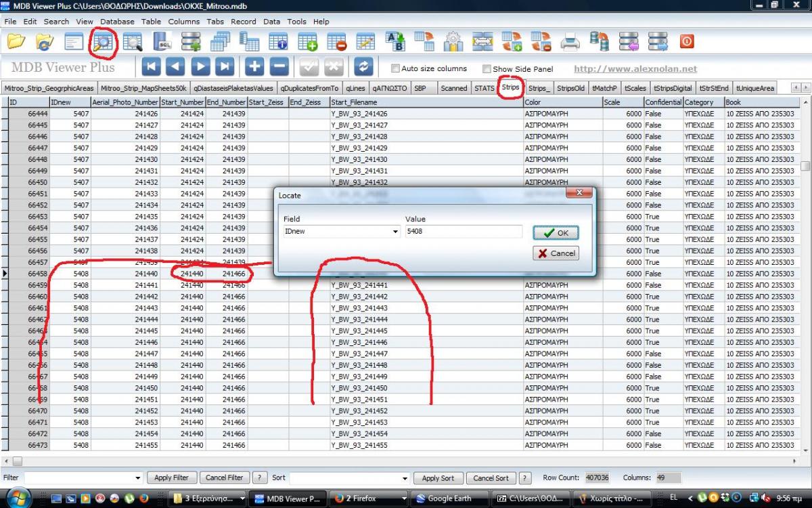Click the open database folder icon
The image size is (812, 508).
coord(16,43)
